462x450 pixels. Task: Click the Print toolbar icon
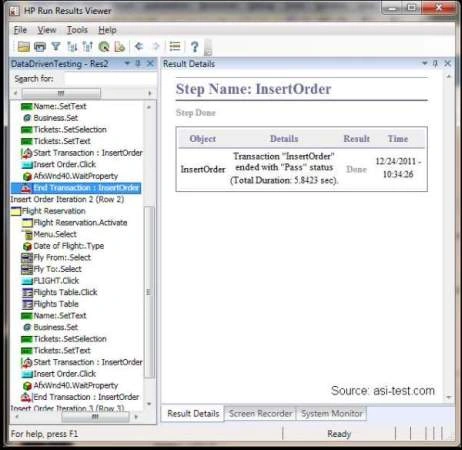point(40,47)
